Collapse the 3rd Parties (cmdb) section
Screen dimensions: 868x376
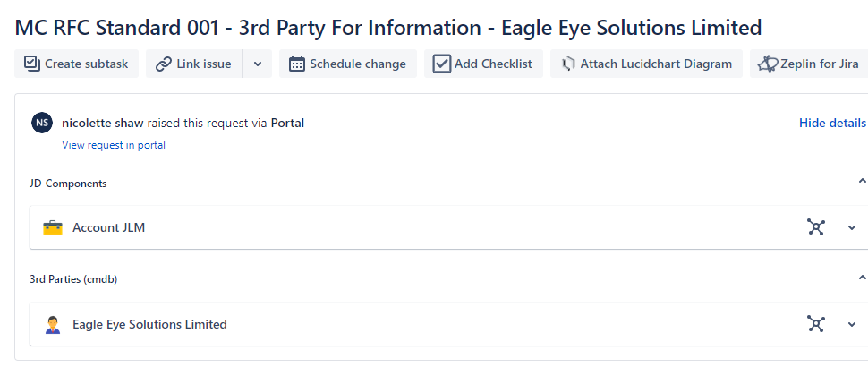[x=862, y=277]
